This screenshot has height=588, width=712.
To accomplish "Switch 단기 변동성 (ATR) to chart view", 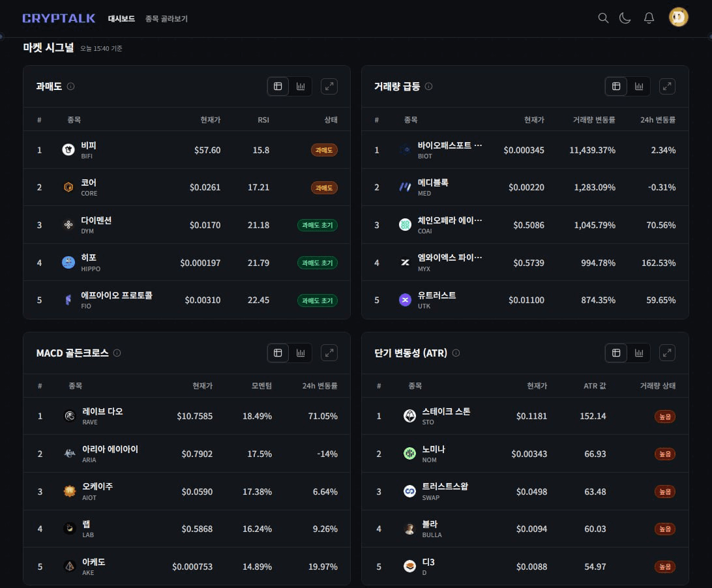I will [639, 353].
